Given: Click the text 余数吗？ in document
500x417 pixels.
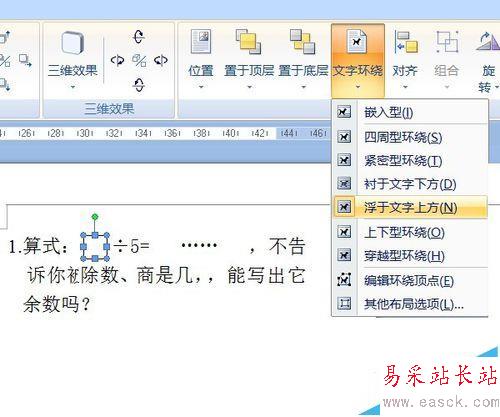Looking at the screenshot, I should pyautogui.click(x=57, y=304).
